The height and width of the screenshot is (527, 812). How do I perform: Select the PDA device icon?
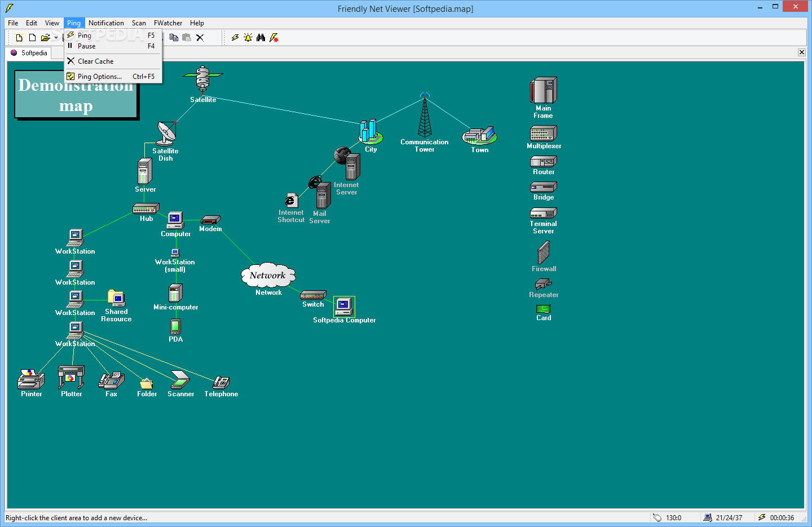click(x=175, y=326)
